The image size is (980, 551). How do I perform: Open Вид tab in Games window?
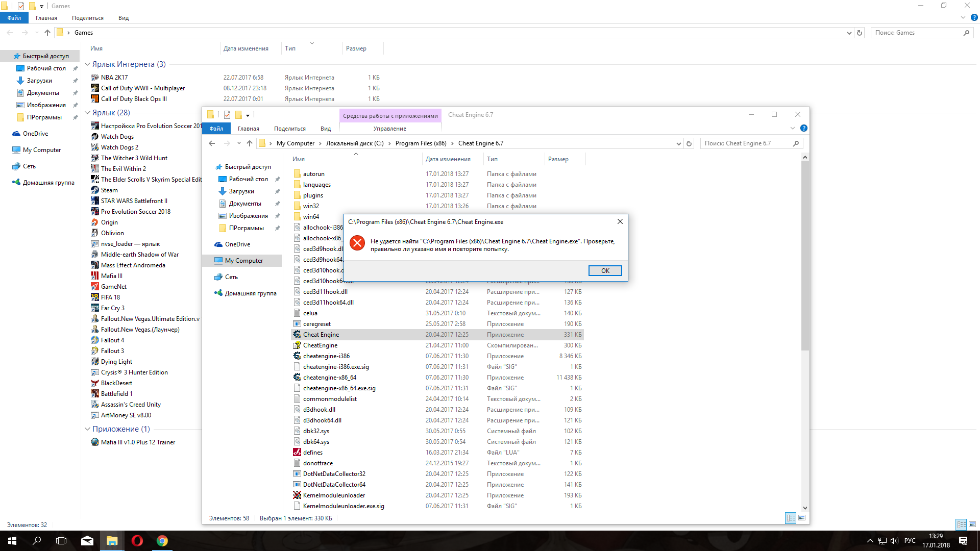click(x=124, y=18)
